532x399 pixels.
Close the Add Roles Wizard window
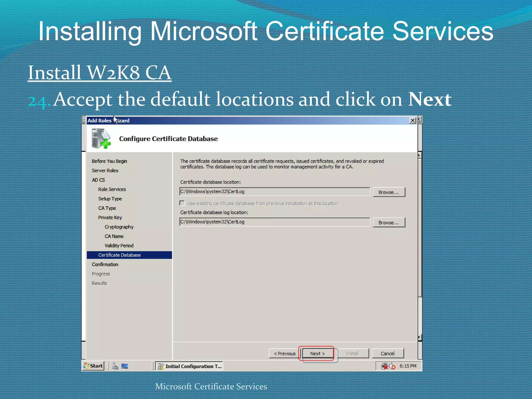[413, 120]
